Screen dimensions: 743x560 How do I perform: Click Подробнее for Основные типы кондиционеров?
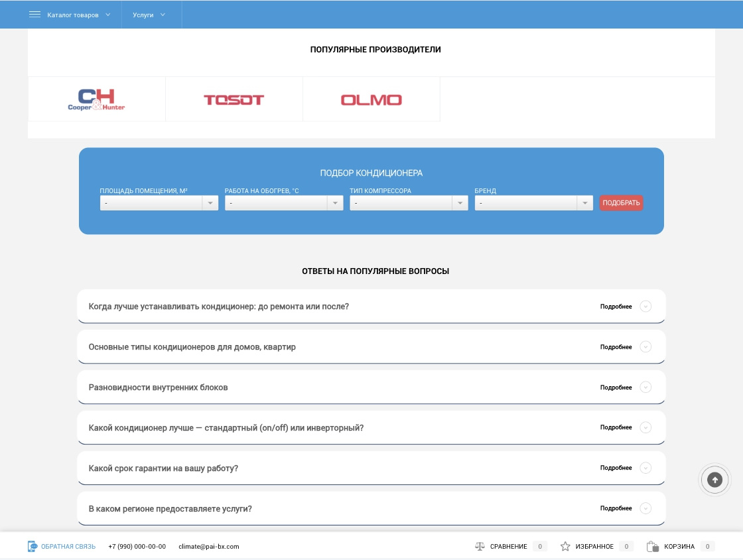(x=616, y=347)
